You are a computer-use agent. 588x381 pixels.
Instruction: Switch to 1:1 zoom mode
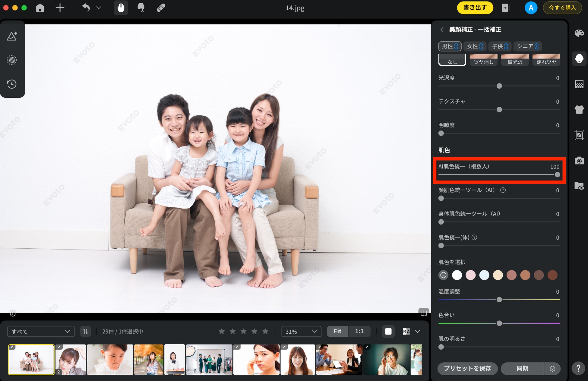point(359,331)
